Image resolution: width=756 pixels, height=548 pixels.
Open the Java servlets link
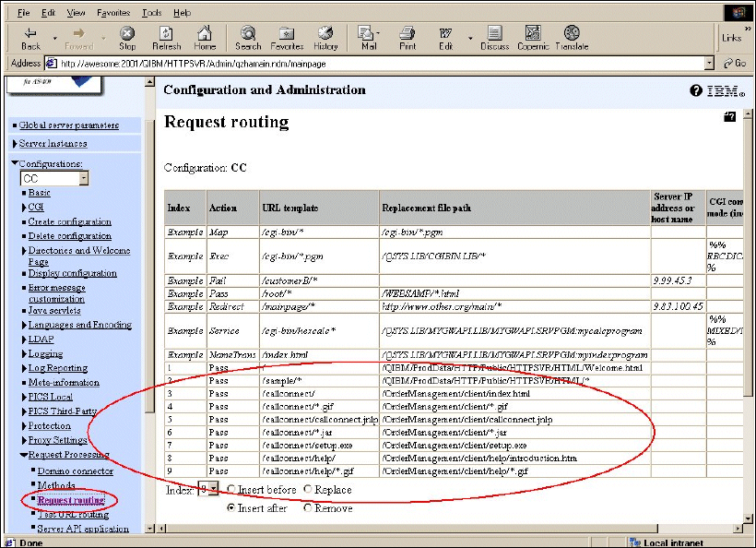(x=54, y=311)
